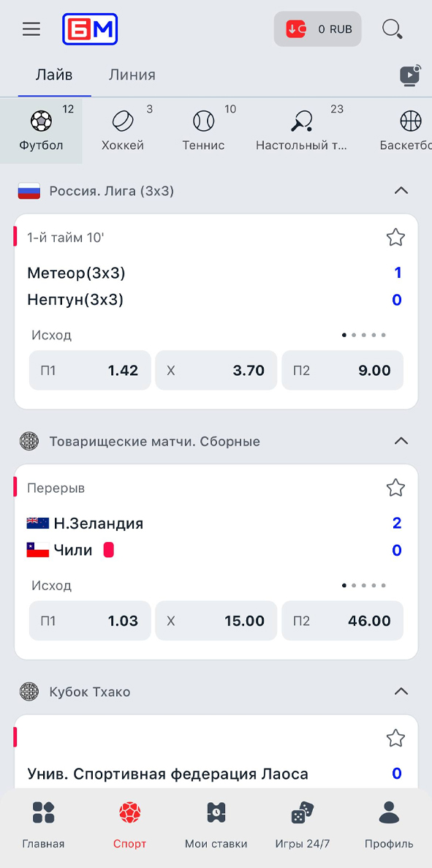The height and width of the screenshot is (868, 432).
Task: Star the Кубок Тхако match
Action: [x=395, y=739]
